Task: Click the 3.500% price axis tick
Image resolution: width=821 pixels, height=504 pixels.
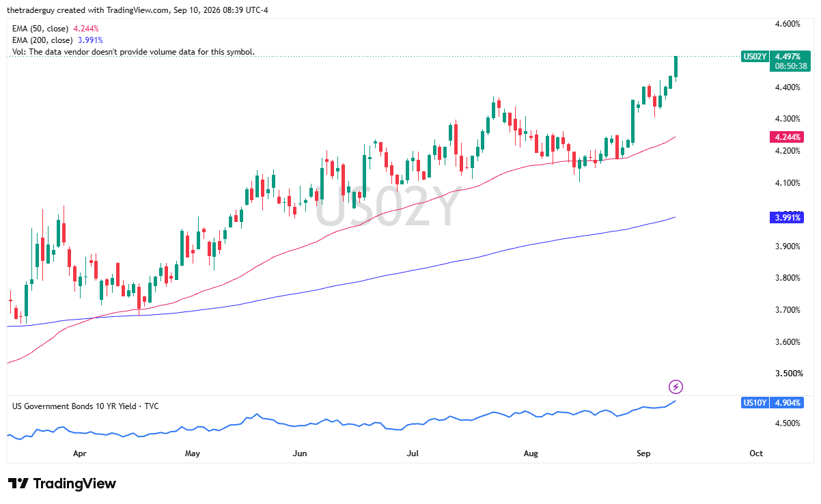Action: (x=788, y=374)
